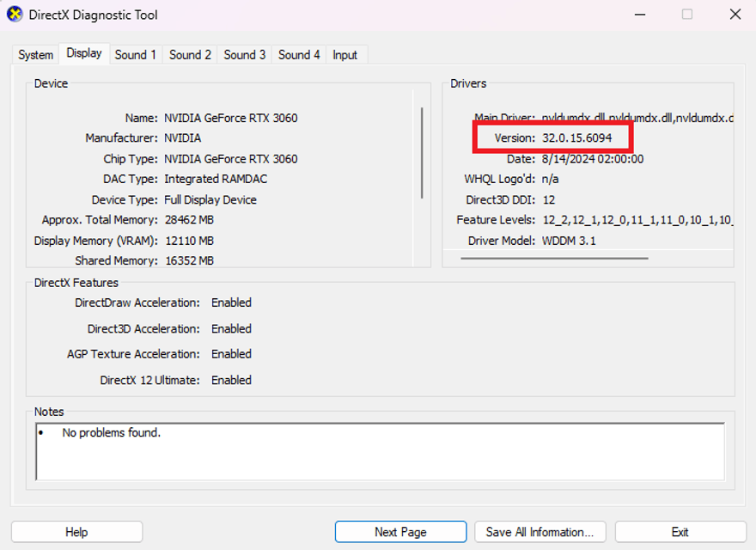The image size is (756, 550).
Task: Click the Exit button
Action: (x=680, y=531)
